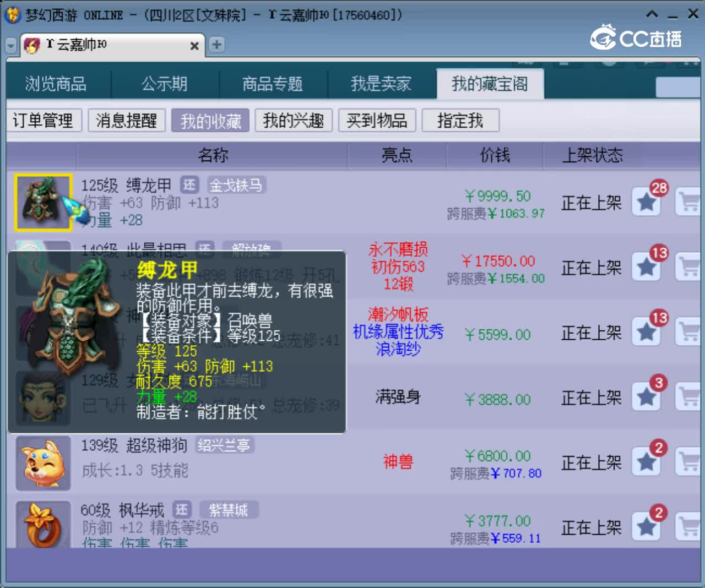
Task: Click server tag 紫禁城
Action: [x=228, y=510]
